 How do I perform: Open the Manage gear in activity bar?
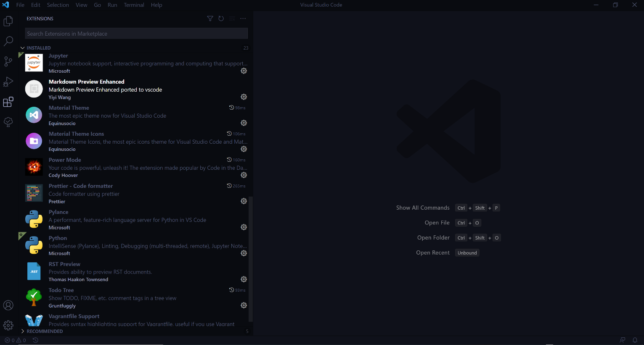tap(8, 325)
